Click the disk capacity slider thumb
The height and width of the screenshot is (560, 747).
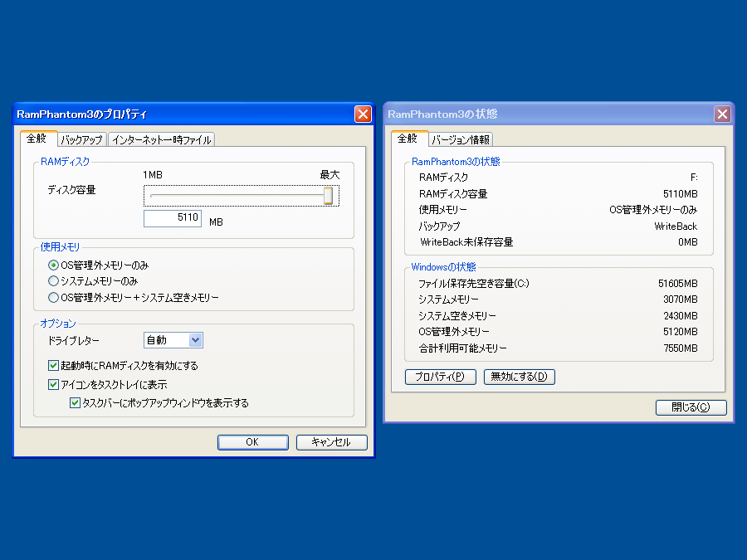328,195
